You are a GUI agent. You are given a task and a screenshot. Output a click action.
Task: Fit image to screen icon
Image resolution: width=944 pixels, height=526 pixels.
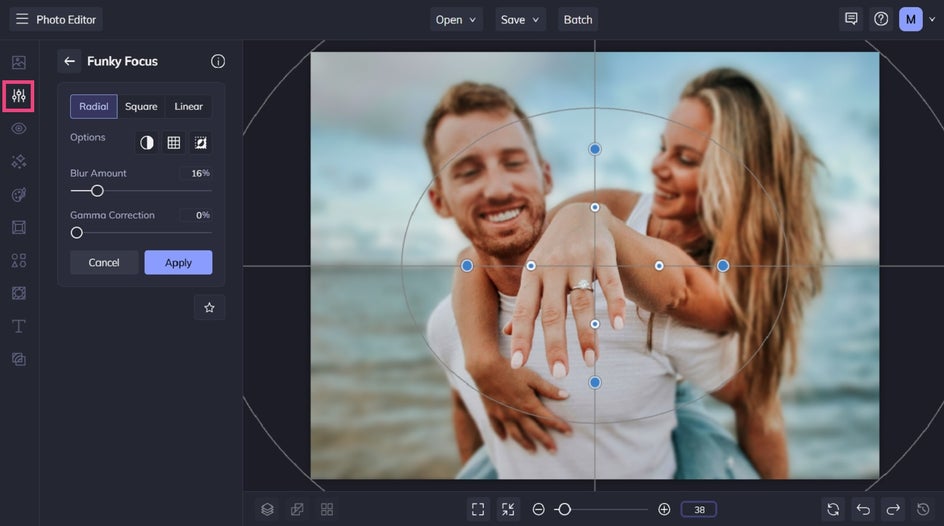[478, 509]
